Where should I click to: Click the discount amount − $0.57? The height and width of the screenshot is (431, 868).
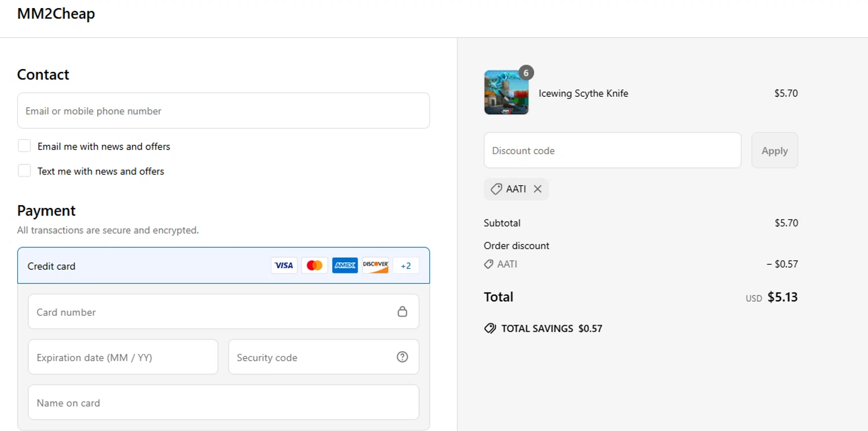click(x=782, y=264)
